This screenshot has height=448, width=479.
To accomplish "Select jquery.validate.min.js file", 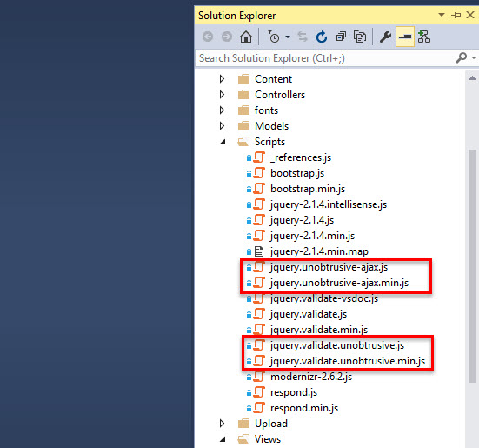I will coord(319,330).
